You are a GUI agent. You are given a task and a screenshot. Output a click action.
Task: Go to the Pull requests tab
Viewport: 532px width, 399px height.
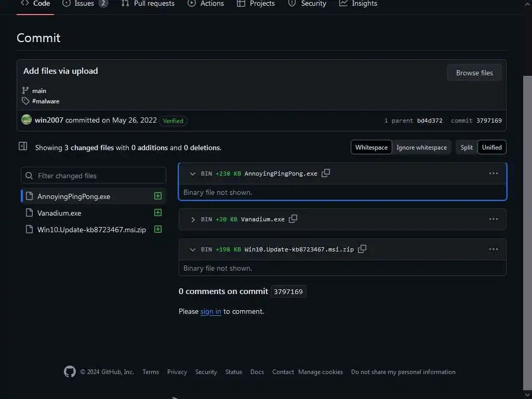tap(148, 4)
